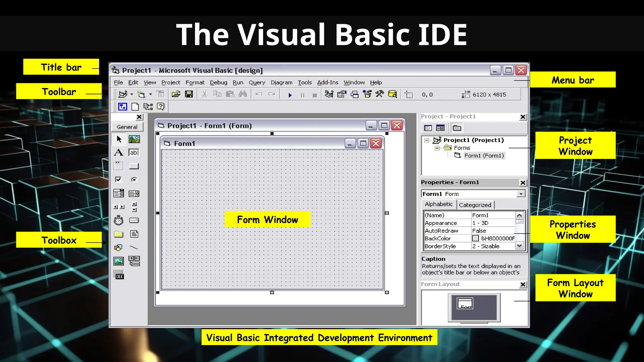Click the General tab button in the toolbox

click(127, 127)
